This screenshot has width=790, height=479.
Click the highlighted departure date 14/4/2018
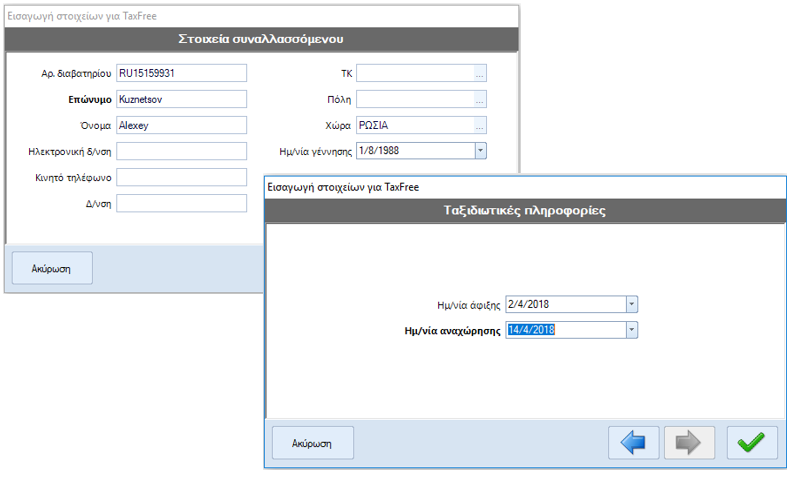coord(531,330)
